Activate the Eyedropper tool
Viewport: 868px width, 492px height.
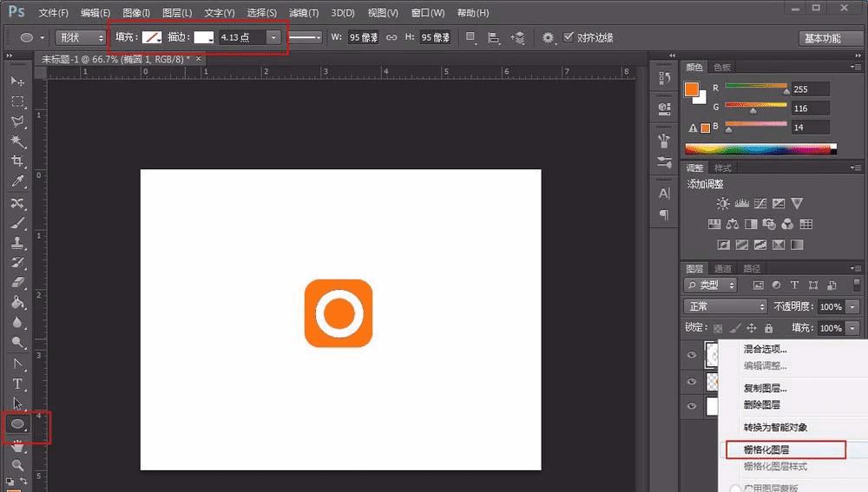click(x=17, y=182)
